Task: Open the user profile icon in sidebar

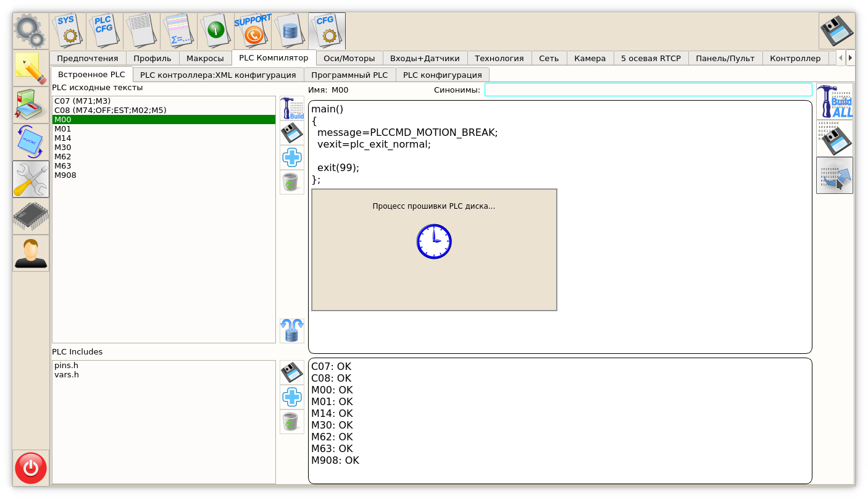Action: click(31, 253)
